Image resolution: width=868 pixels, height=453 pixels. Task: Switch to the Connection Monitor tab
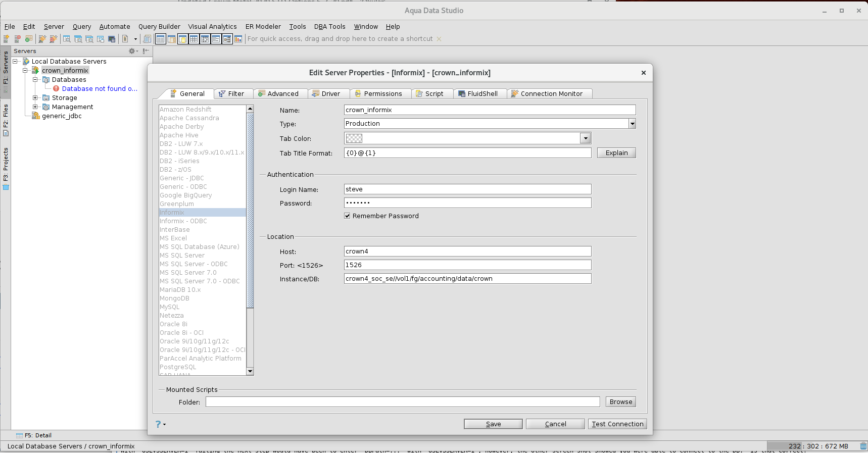pos(551,94)
